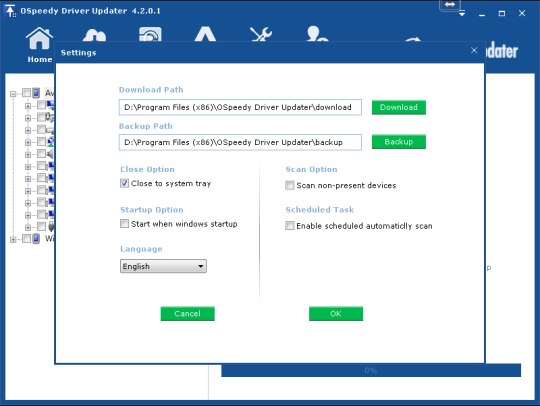This screenshot has height=406, width=540.
Task: Click the OSpeedy app logo icon
Action: pos(10,11)
